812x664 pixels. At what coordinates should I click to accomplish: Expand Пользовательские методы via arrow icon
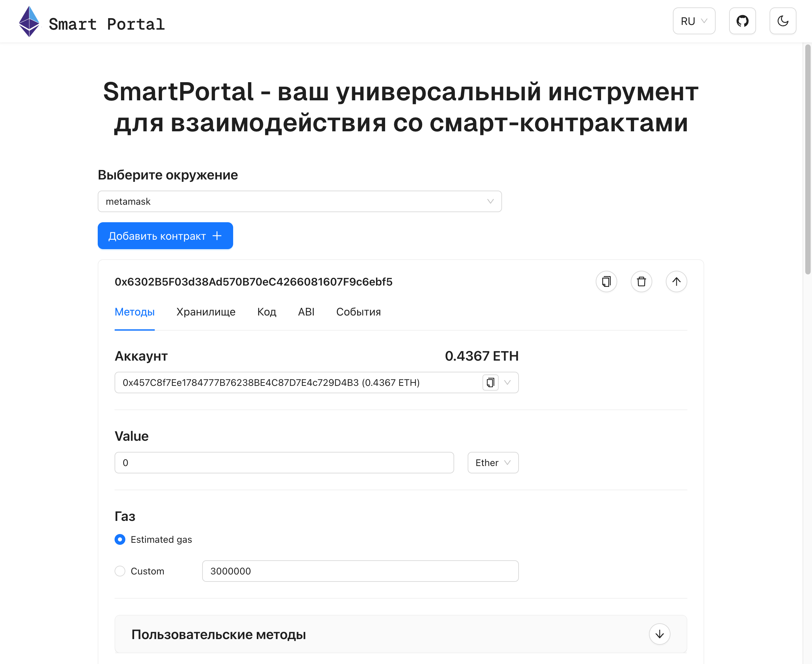[659, 634]
